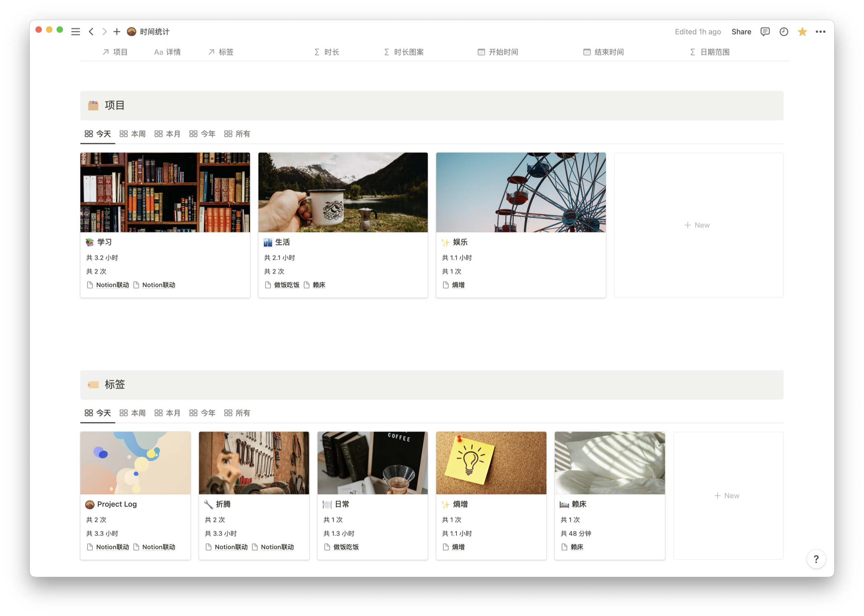Screen dimensions: 864x616
Task: Open page history clock icon
Action: coord(783,32)
